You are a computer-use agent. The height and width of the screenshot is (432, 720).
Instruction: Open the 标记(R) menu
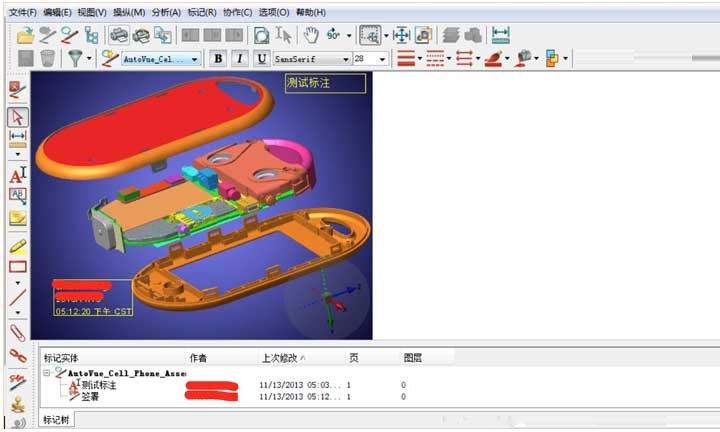(202, 12)
